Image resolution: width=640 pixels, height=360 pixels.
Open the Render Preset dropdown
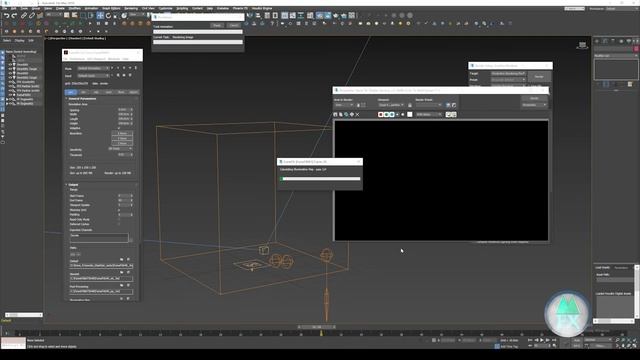tap(429, 105)
